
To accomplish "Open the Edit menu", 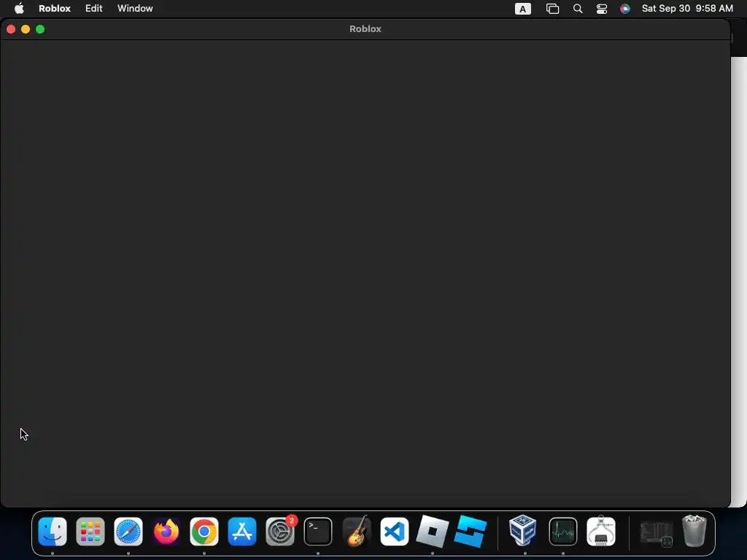I will click(94, 9).
